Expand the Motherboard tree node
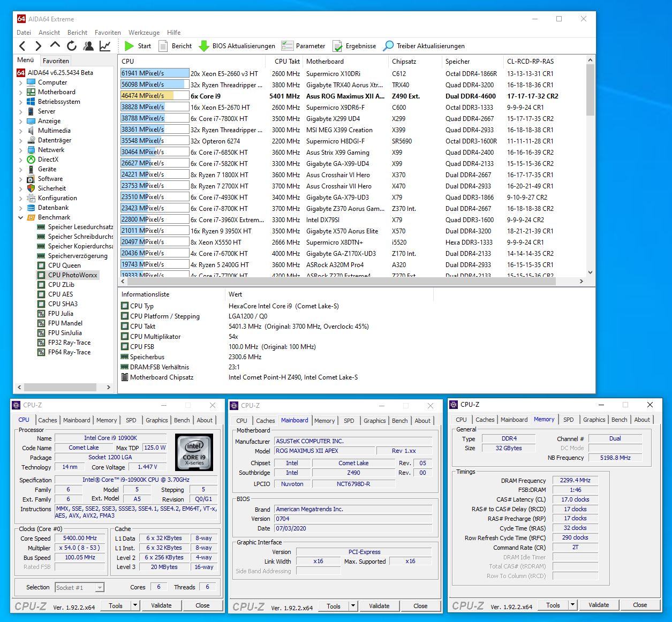 21,92
